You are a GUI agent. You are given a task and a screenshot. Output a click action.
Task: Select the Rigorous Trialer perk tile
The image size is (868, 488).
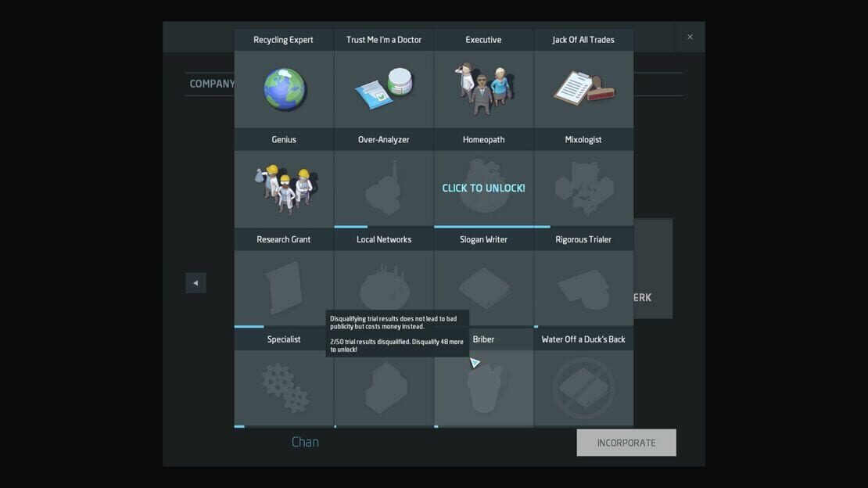(x=583, y=289)
